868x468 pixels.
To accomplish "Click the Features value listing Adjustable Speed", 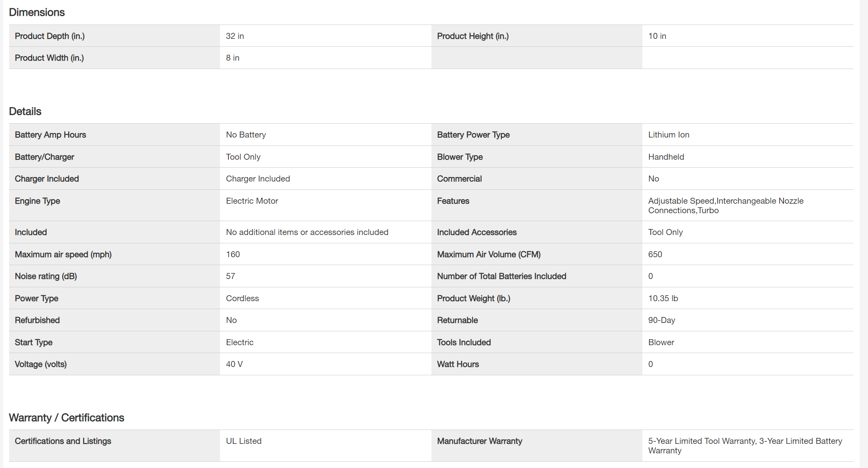I will click(x=725, y=206).
